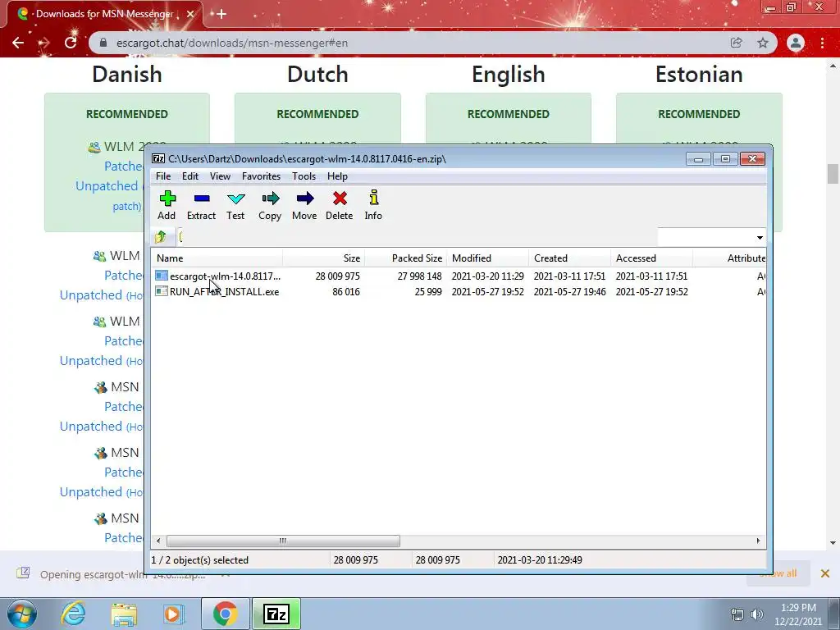The height and width of the screenshot is (630, 840).
Task: Select the Copy toolbar icon
Action: (x=270, y=206)
